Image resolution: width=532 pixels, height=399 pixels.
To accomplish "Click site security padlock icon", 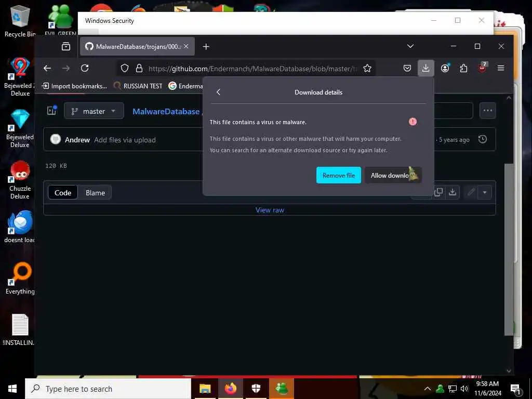I will point(139,69).
